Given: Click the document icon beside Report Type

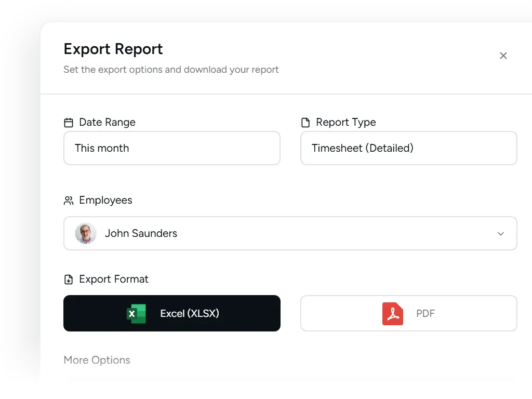Looking at the screenshot, I should 305,123.
